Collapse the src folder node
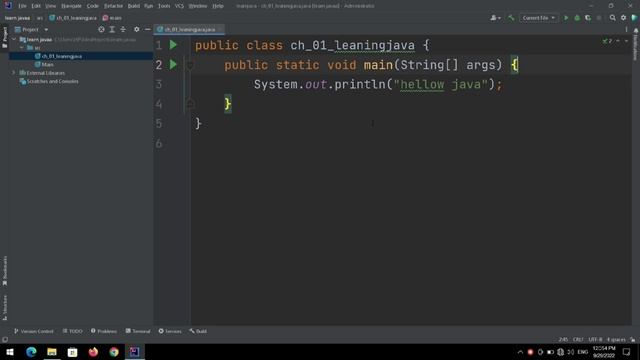Viewport: 640px width, 360px height. point(22,48)
